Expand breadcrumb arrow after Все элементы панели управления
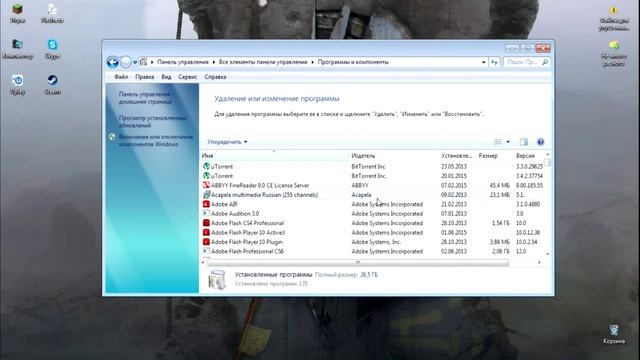This screenshot has height=360, width=640. point(313,62)
